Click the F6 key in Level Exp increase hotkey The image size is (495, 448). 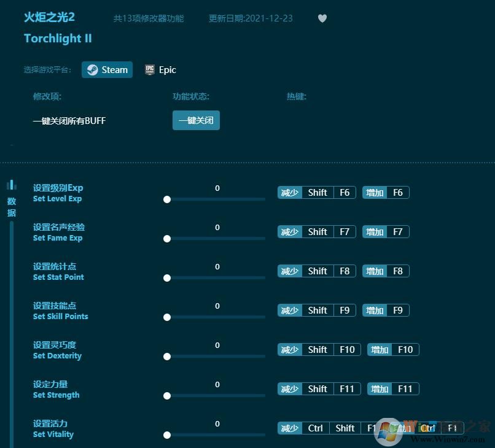(x=398, y=193)
